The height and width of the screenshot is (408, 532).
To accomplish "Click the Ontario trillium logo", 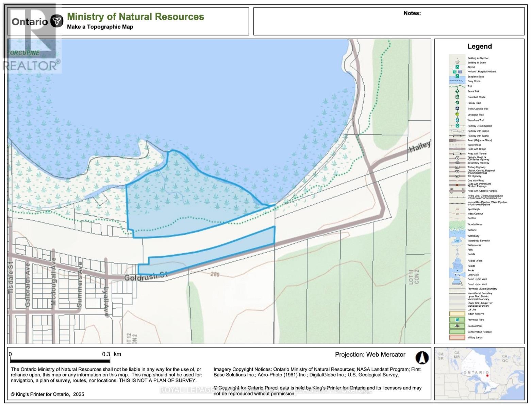I will (57, 21).
